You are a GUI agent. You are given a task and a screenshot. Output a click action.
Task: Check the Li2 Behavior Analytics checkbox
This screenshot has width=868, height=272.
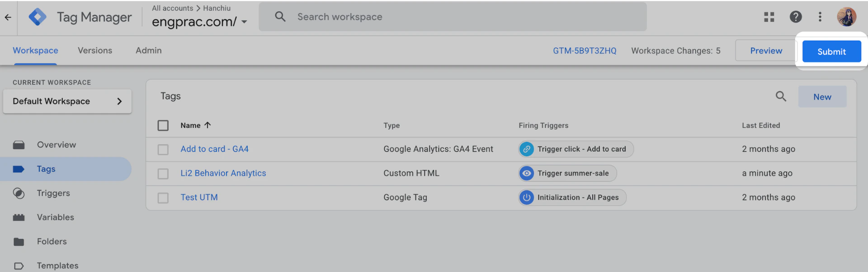pyautogui.click(x=163, y=174)
